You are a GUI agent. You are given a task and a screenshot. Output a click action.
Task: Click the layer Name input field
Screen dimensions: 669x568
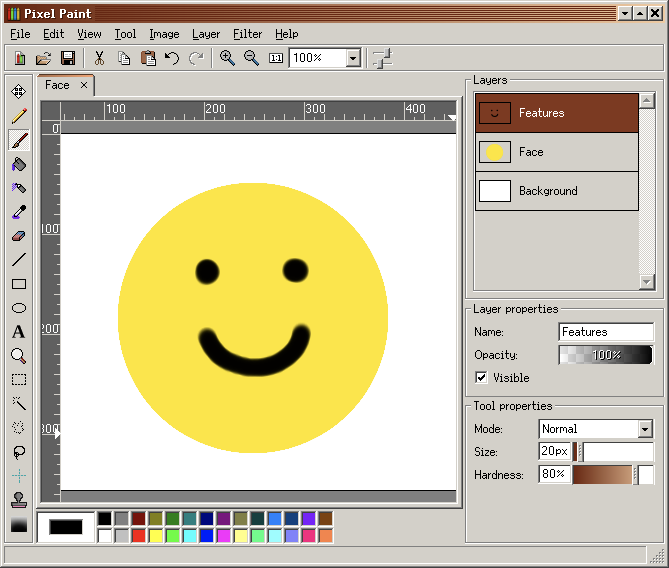[x=605, y=332]
